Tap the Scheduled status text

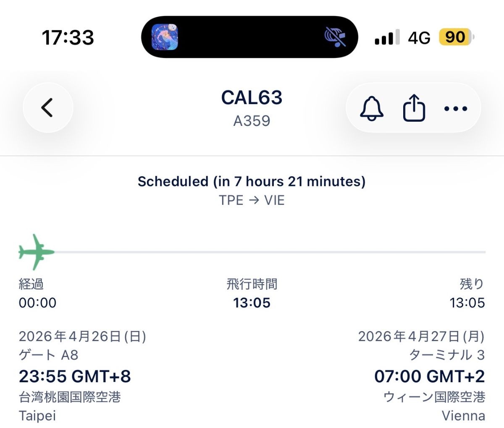coord(252,181)
